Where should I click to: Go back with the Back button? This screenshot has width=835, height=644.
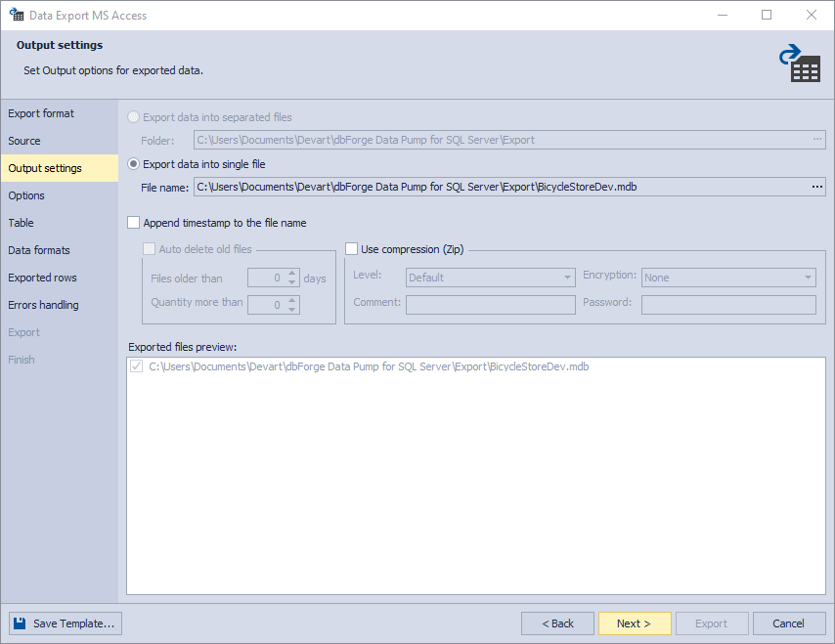(x=557, y=623)
